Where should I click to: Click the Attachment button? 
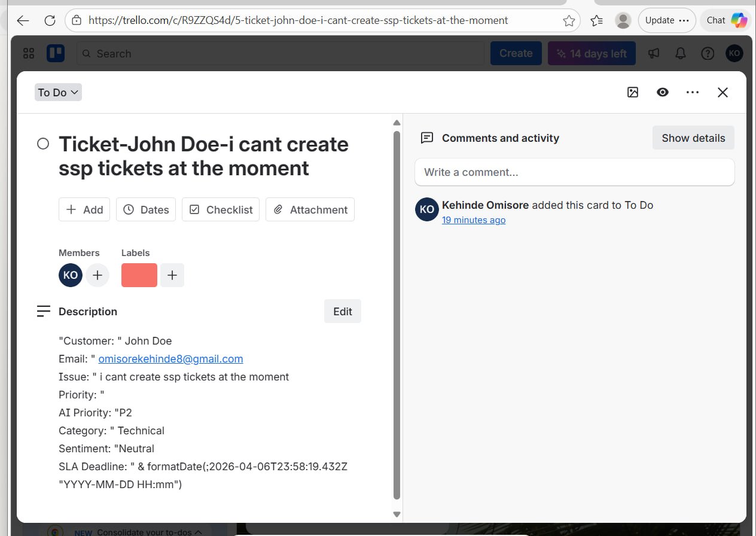(310, 209)
